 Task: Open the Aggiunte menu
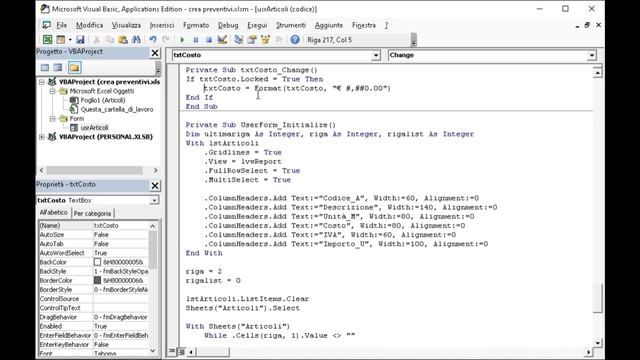329,25
